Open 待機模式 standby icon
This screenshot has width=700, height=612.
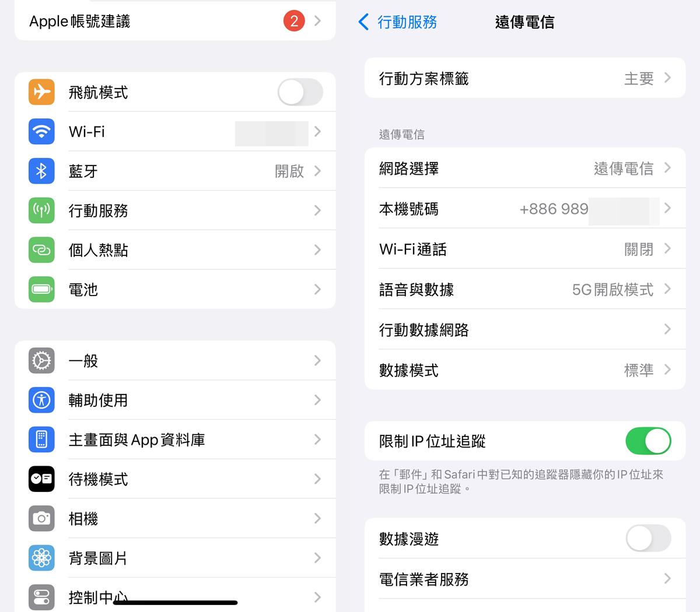(x=41, y=479)
